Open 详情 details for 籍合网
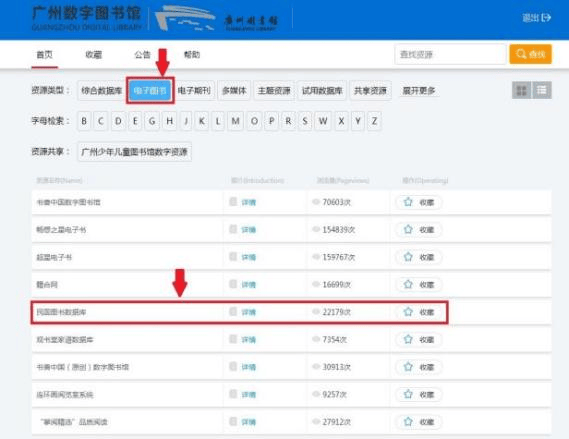 [x=249, y=285]
